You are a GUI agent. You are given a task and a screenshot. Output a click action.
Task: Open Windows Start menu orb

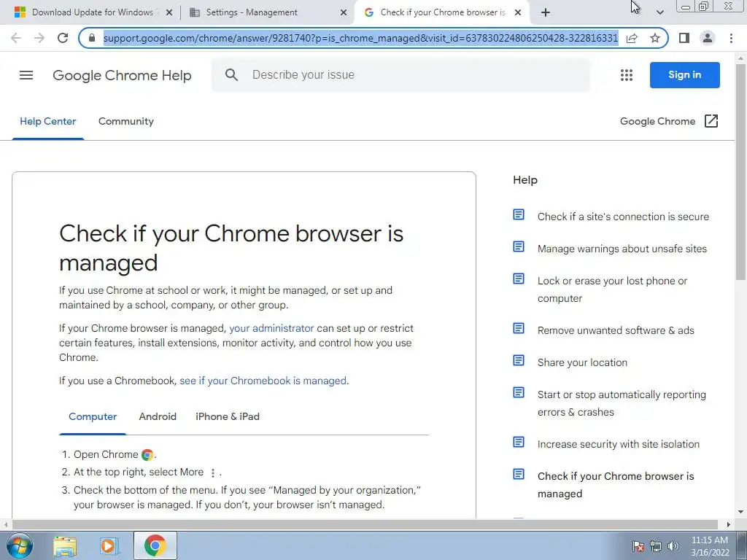(20, 545)
